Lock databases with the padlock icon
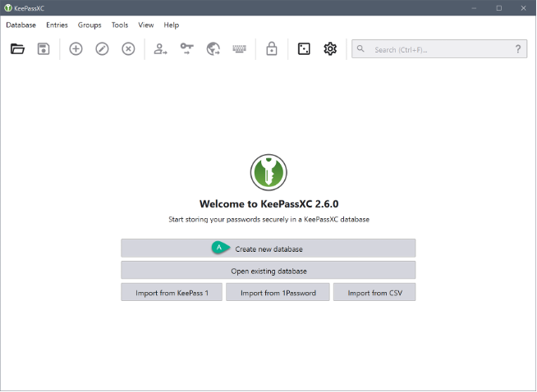 pos(272,49)
